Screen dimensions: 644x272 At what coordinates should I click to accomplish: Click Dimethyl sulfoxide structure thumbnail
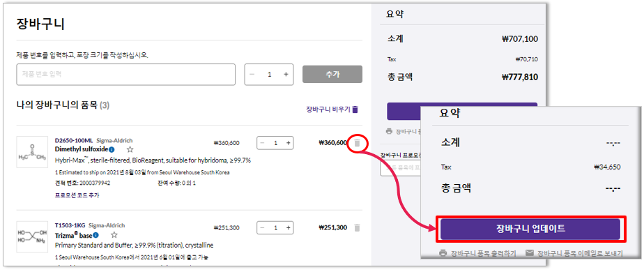(x=32, y=152)
